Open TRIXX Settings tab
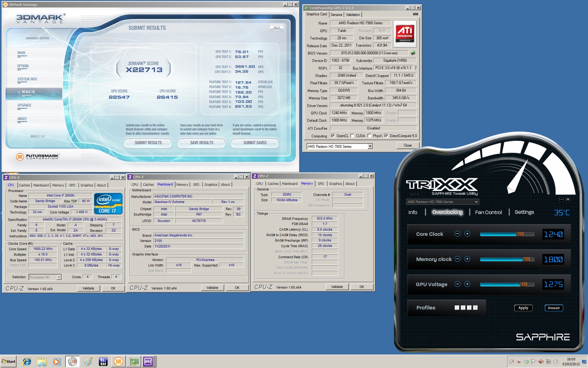 524,212
